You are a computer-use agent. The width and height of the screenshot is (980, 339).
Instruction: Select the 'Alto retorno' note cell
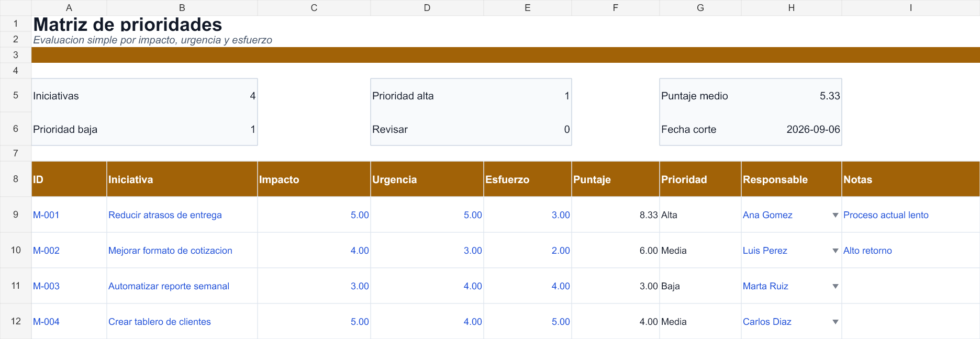(x=911, y=251)
